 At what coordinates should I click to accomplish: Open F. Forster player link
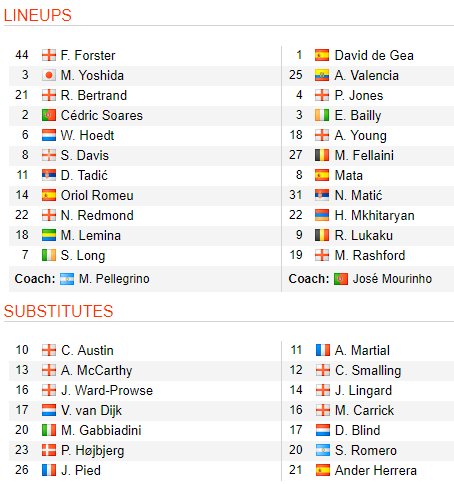(x=88, y=55)
